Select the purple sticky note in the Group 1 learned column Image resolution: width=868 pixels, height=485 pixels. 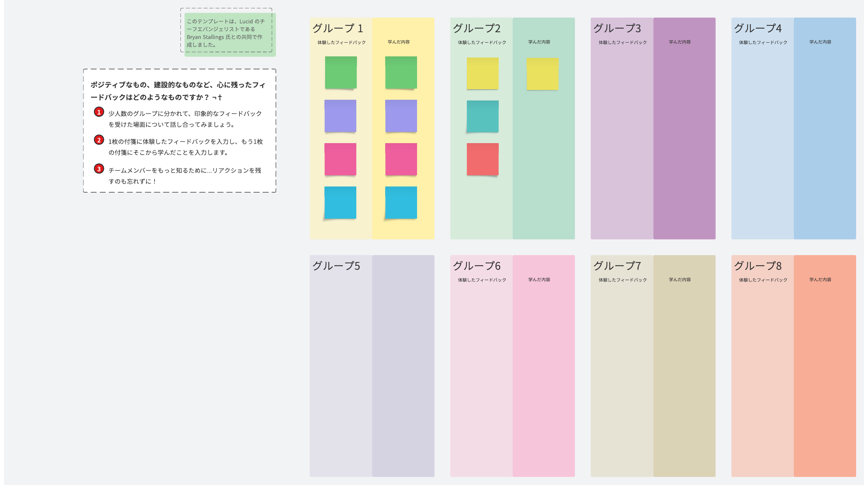pyautogui.click(x=401, y=116)
